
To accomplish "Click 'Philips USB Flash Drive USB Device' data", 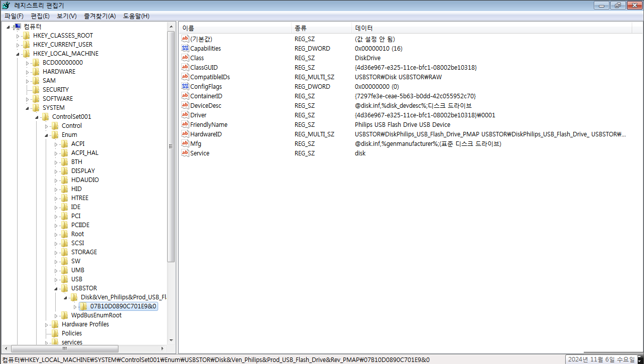I will tap(403, 125).
